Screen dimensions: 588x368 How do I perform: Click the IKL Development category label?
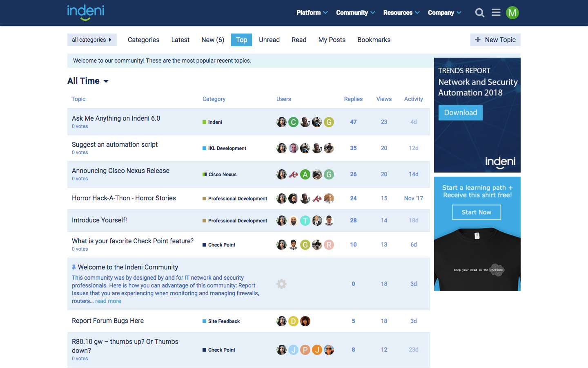[x=225, y=148]
